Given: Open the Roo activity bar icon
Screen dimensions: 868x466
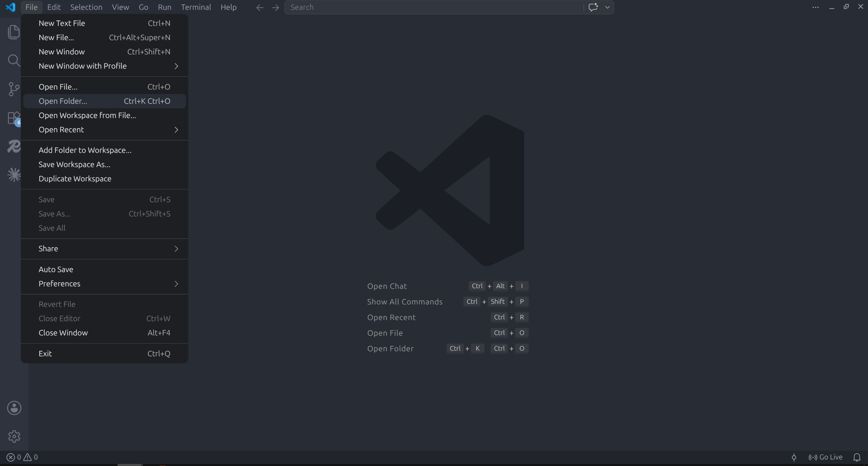Looking at the screenshot, I should (x=14, y=147).
